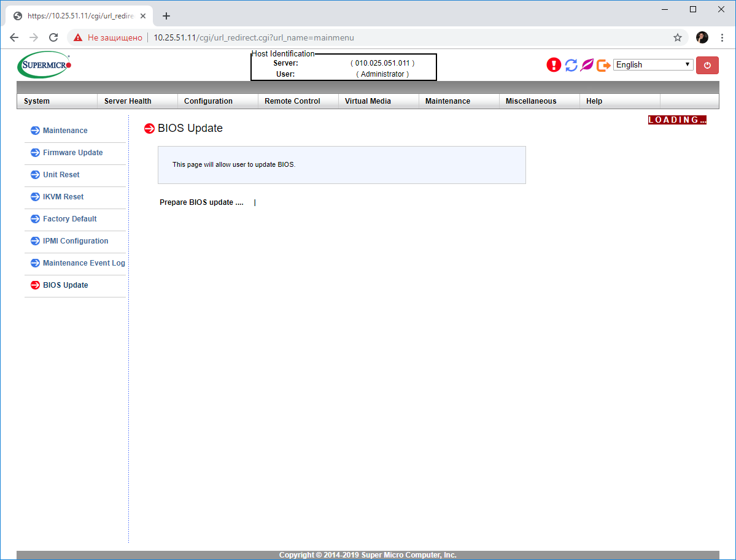Click the 'Prepare BIOS update ....' text
736x560 pixels.
(x=201, y=202)
